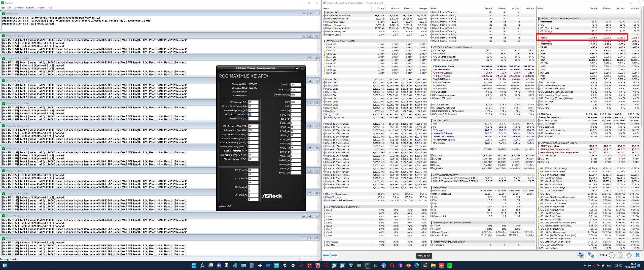The width and height of the screenshot is (644, 270).
Task: Open Windows Start menu on taskbar
Action: (194, 265)
